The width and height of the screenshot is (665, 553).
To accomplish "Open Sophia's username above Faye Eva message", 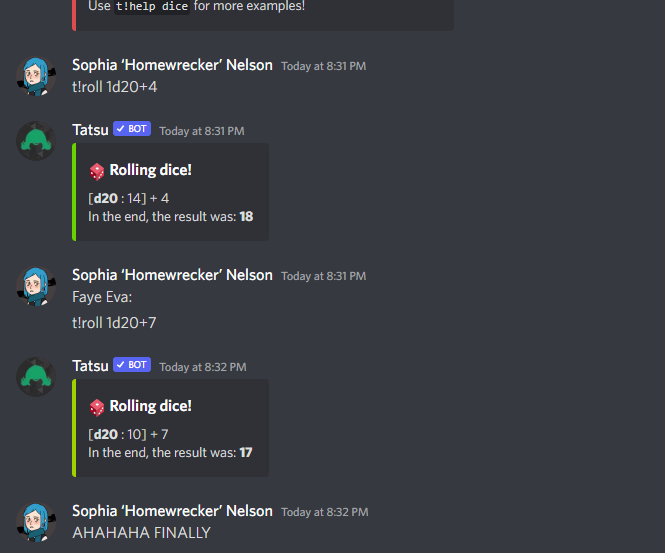I will point(172,275).
